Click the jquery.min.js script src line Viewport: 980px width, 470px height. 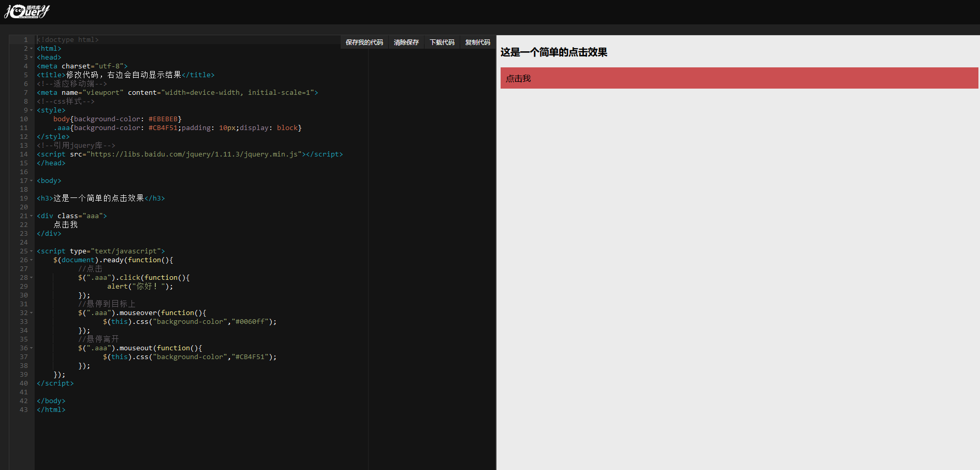click(x=190, y=154)
